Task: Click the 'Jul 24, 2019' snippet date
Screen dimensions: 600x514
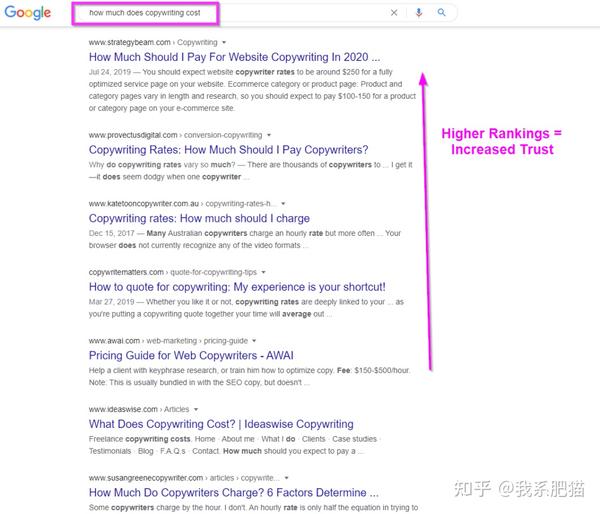Action: 110,72
